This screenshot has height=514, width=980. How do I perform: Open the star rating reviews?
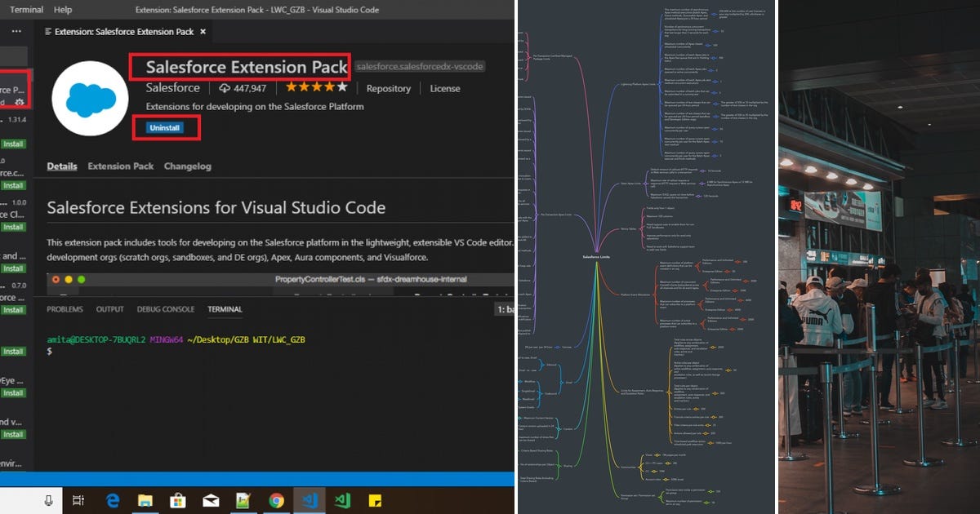tap(316, 87)
